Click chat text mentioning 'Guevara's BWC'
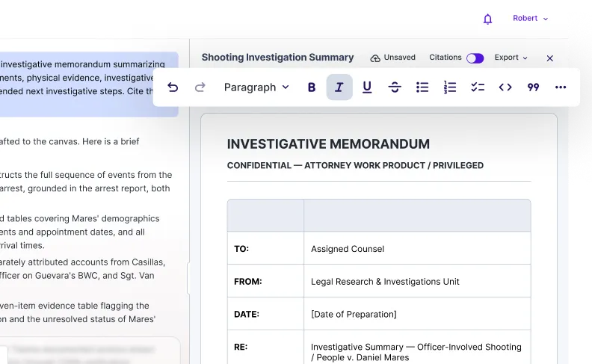The height and width of the screenshot is (364, 592). click(77, 276)
